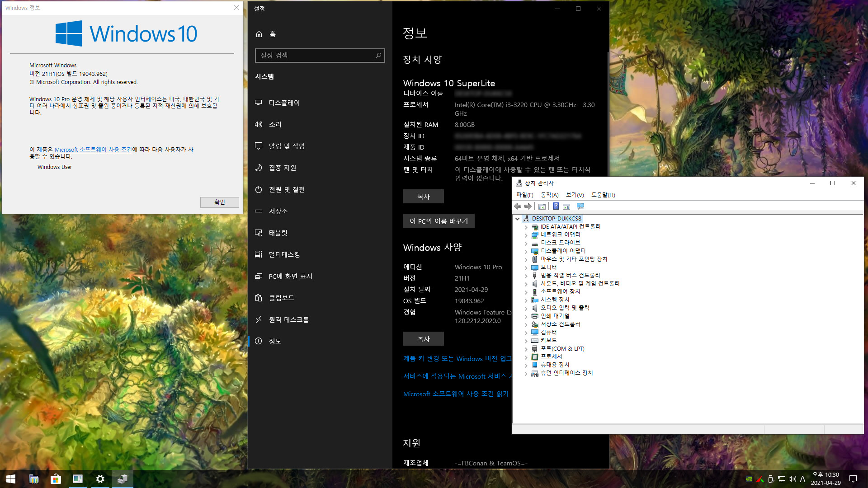868x488 pixels.
Task: Open the notification center icon
Action: click(x=853, y=479)
